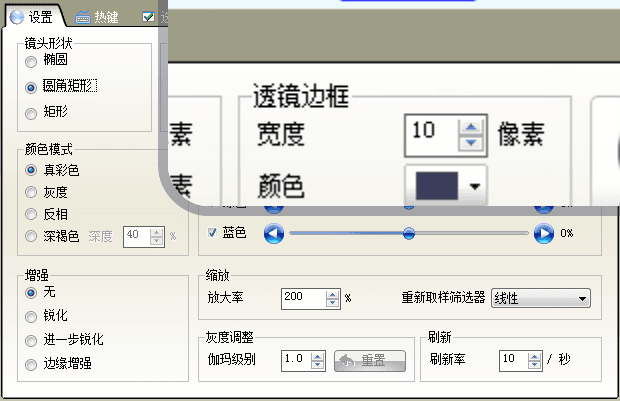Decrease 刷新率 with the down arrow
The image size is (620, 401).
pyautogui.click(x=534, y=365)
